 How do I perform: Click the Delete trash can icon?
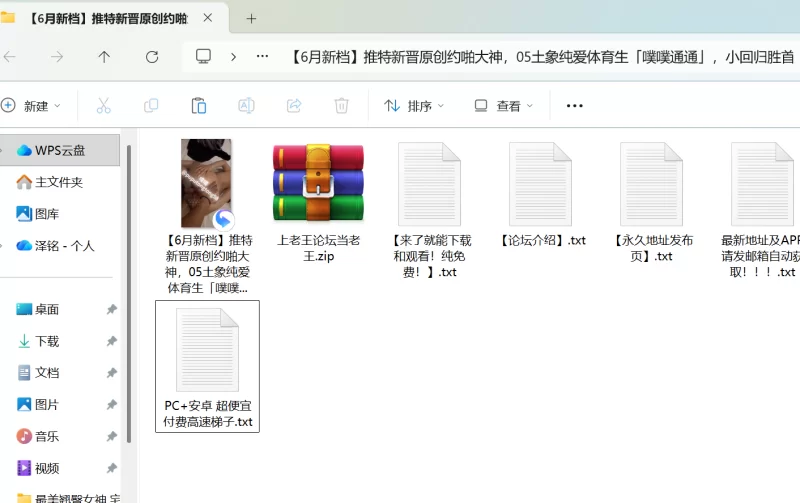[x=341, y=105]
